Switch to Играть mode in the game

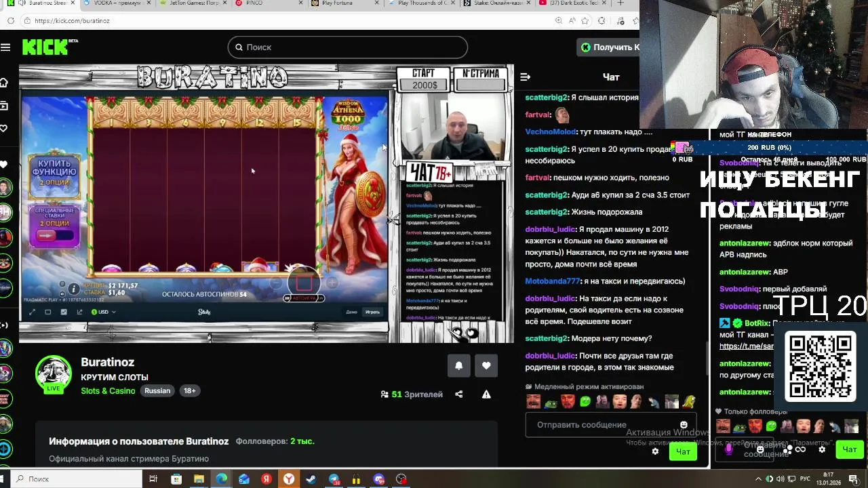tap(372, 312)
